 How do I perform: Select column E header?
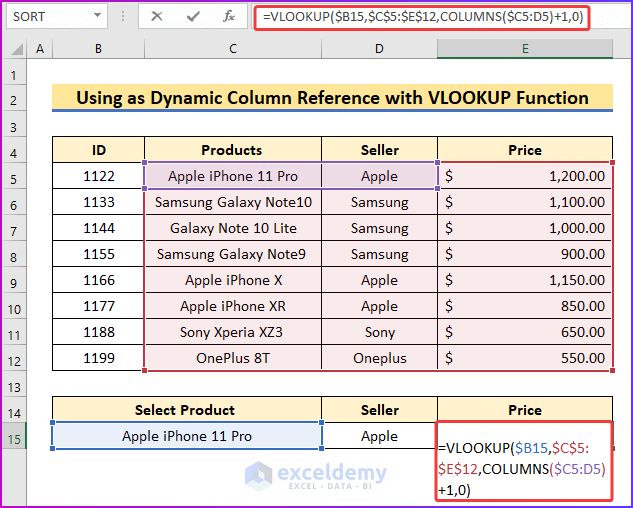pos(525,49)
